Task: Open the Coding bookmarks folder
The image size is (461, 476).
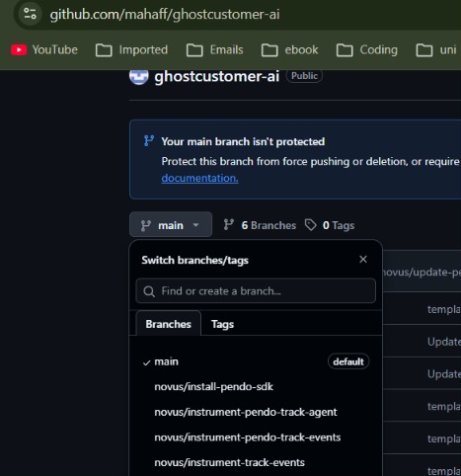Action: pyautogui.click(x=367, y=49)
